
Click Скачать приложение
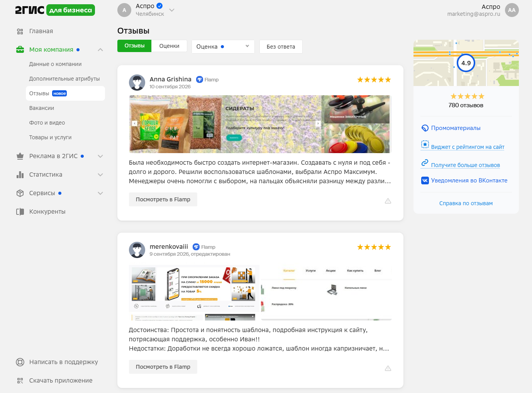point(61,381)
